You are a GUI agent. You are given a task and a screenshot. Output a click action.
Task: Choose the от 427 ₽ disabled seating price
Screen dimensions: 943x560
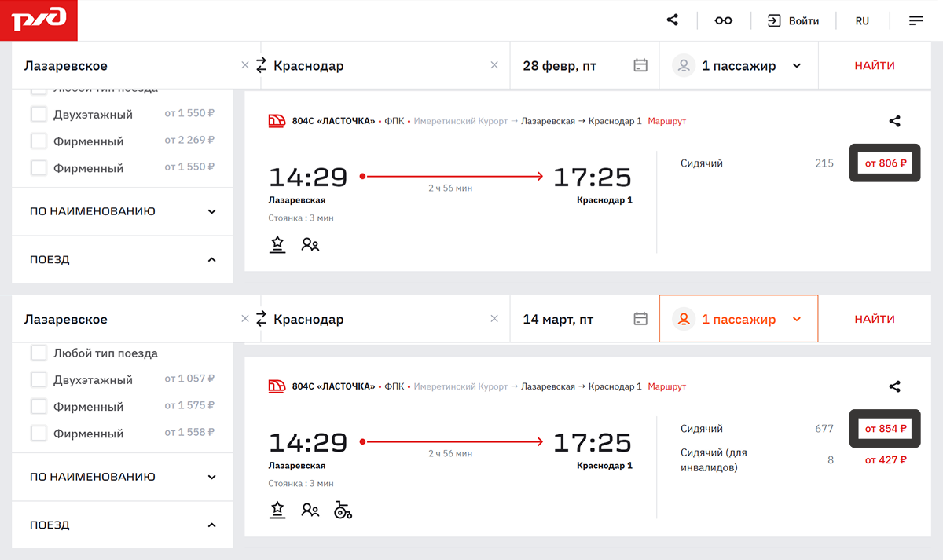tap(885, 460)
